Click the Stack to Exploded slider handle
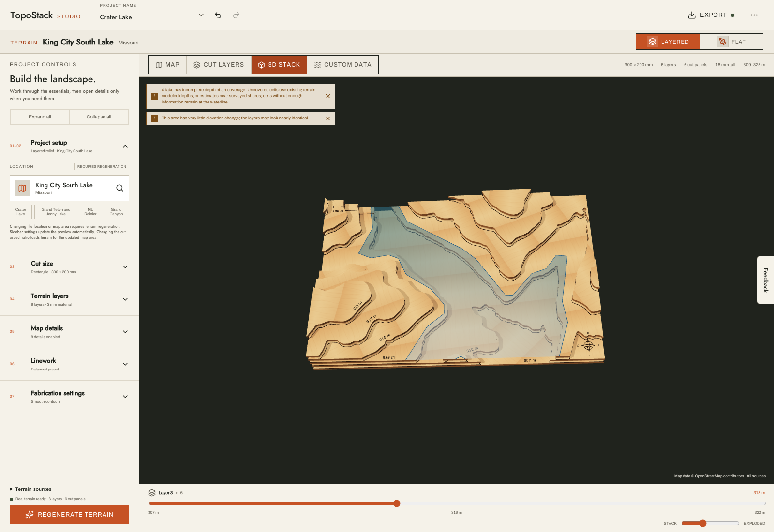Viewport: 774px width, 532px height. pos(703,523)
